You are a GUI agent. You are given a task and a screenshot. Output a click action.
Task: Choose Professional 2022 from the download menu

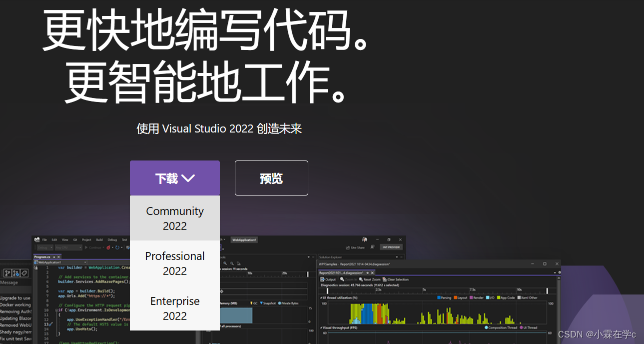coord(175,263)
